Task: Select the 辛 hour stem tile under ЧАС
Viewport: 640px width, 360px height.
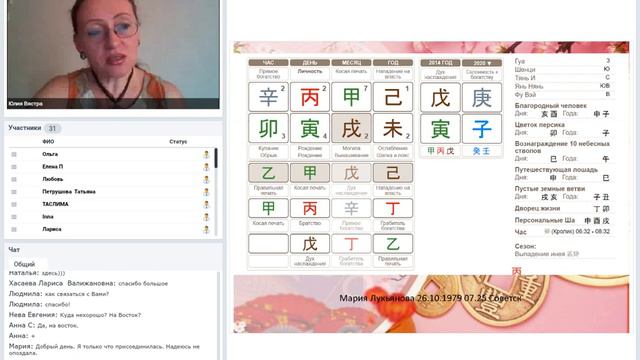Action: click(x=268, y=97)
